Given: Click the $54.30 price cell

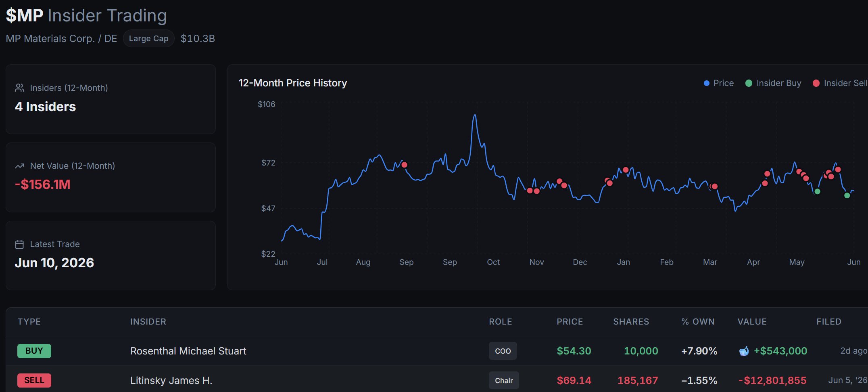Looking at the screenshot, I should click(574, 351).
